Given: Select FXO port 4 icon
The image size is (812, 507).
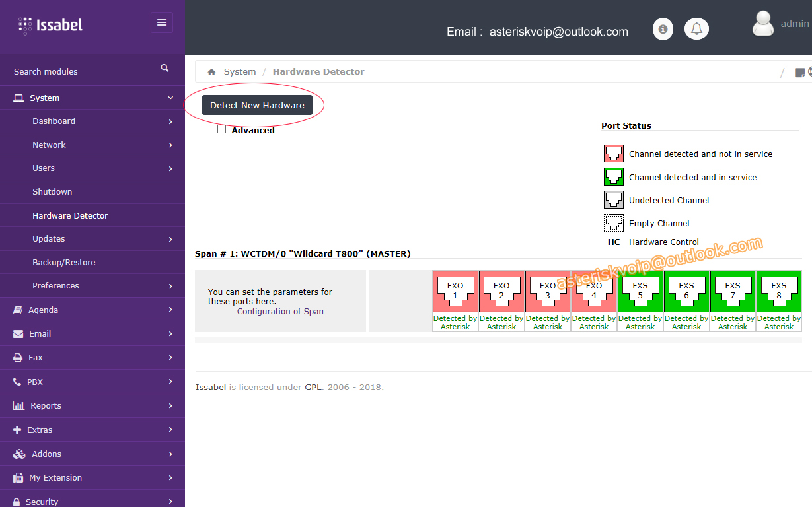Looking at the screenshot, I should click(594, 291).
